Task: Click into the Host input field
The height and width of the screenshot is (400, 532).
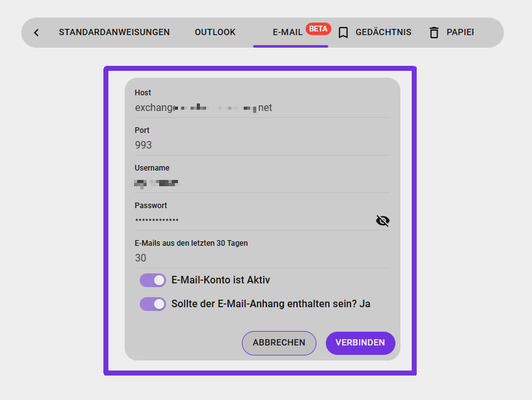Action: [262, 108]
